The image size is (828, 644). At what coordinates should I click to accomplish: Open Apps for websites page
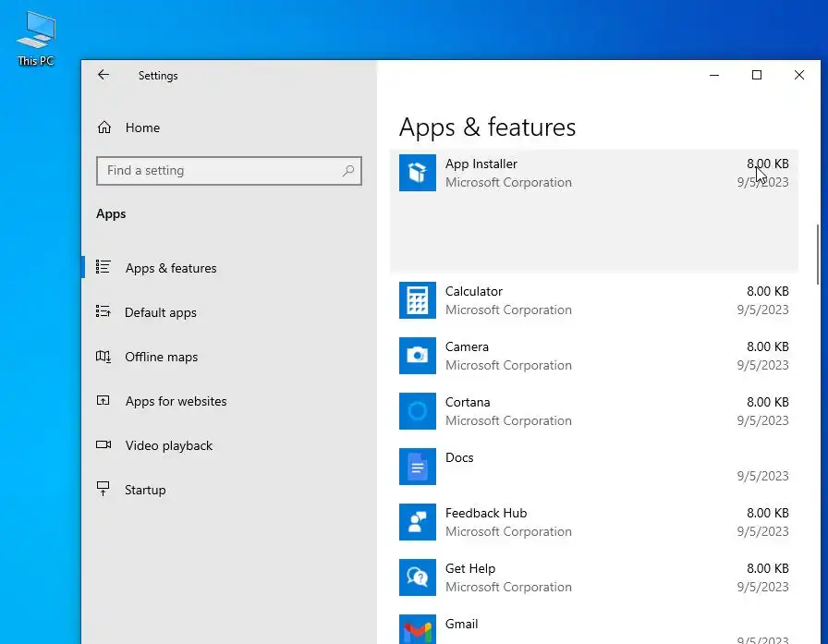tap(229, 401)
